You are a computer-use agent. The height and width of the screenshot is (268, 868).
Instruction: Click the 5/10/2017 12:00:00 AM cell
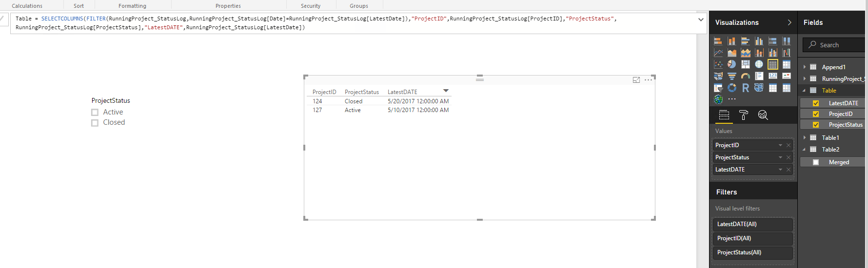418,110
